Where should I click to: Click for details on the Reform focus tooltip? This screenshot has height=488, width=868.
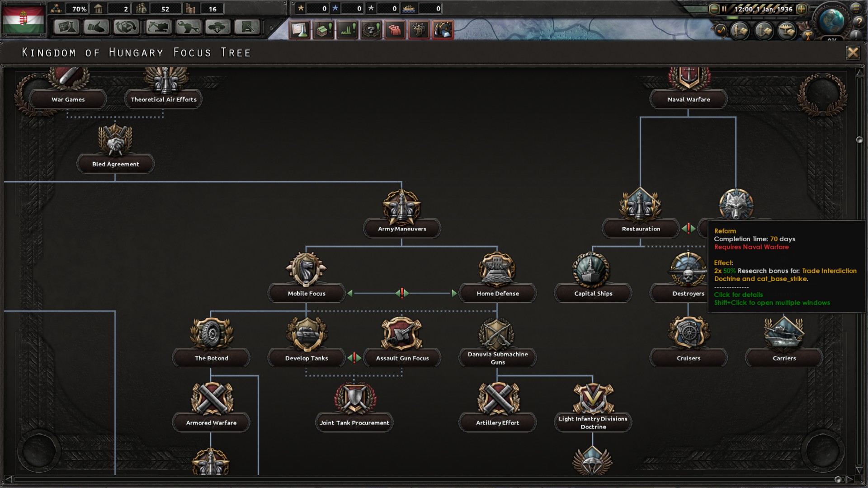pos(739,295)
